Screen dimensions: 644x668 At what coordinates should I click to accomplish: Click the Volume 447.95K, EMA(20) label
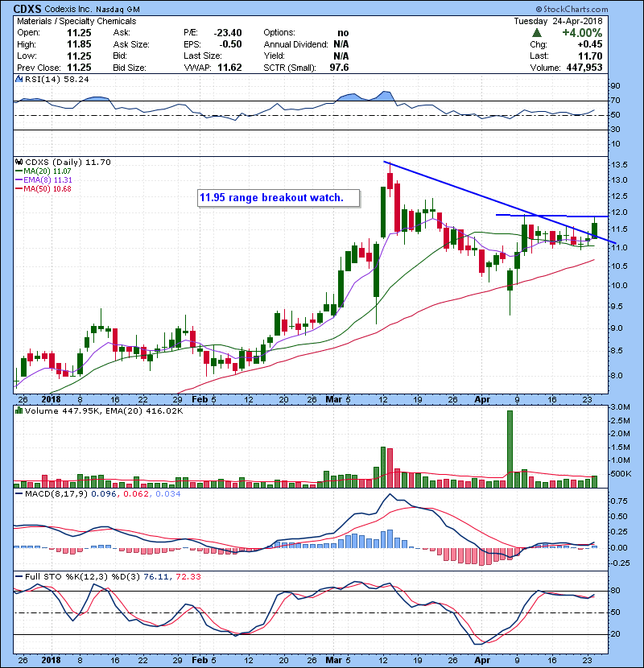104,410
